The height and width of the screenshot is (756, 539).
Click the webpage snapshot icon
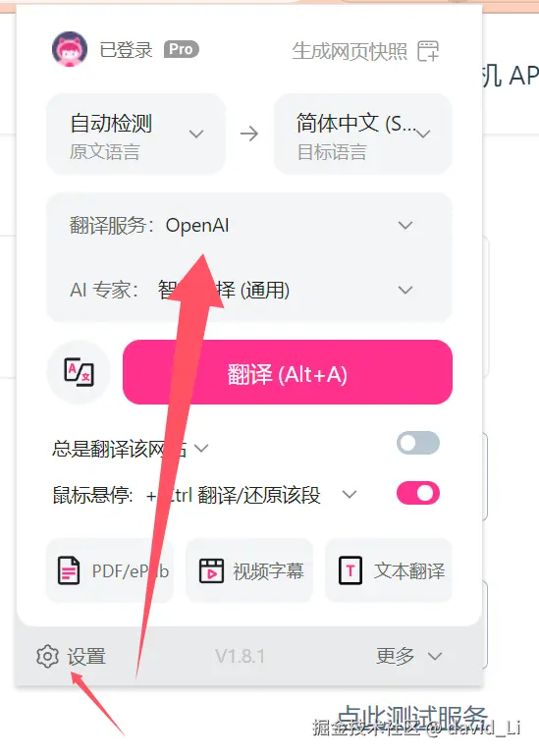[428, 51]
